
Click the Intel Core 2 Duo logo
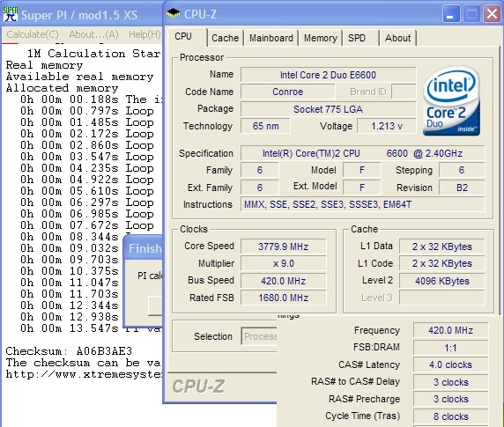click(x=451, y=101)
